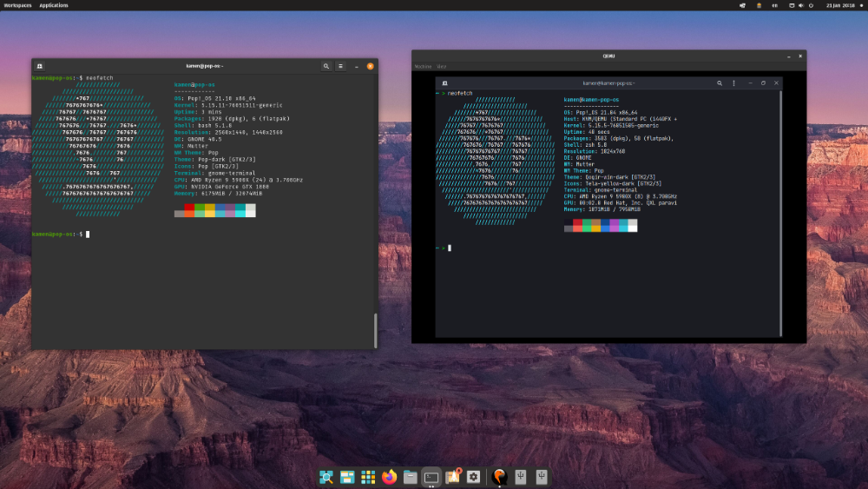Image resolution: width=868 pixels, height=489 pixels.
Task: Open the last USB drive icon in dock
Action: 542,477
